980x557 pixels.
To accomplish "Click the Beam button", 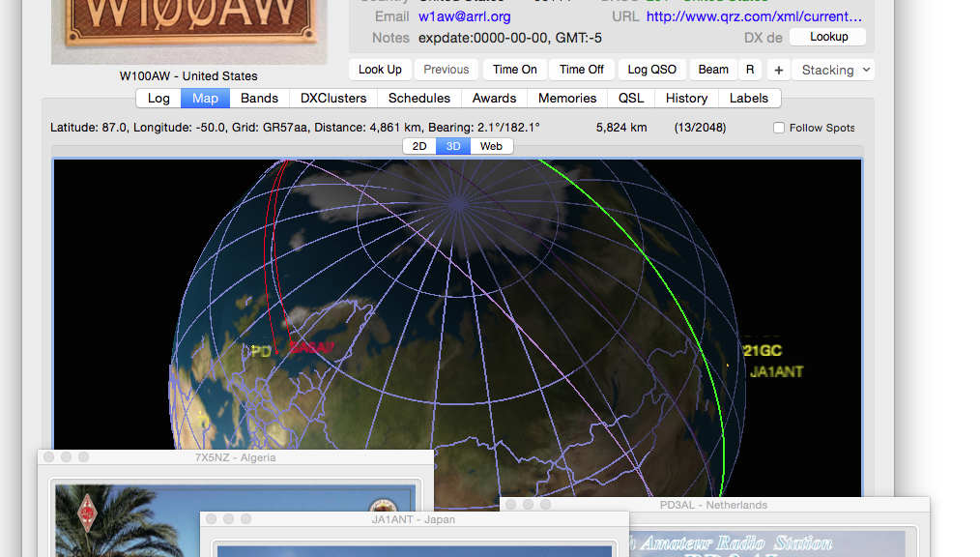I will pyautogui.click(x=713, y=70).
